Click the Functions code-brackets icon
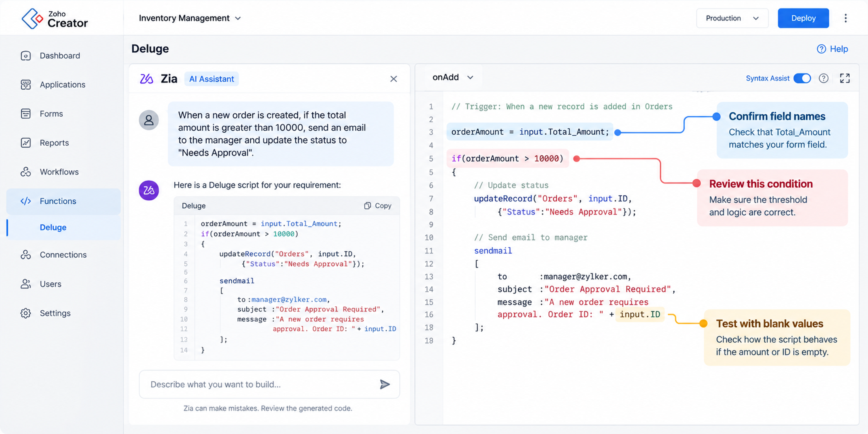This screenshot has width=868, height=434. tap(26, 201)
